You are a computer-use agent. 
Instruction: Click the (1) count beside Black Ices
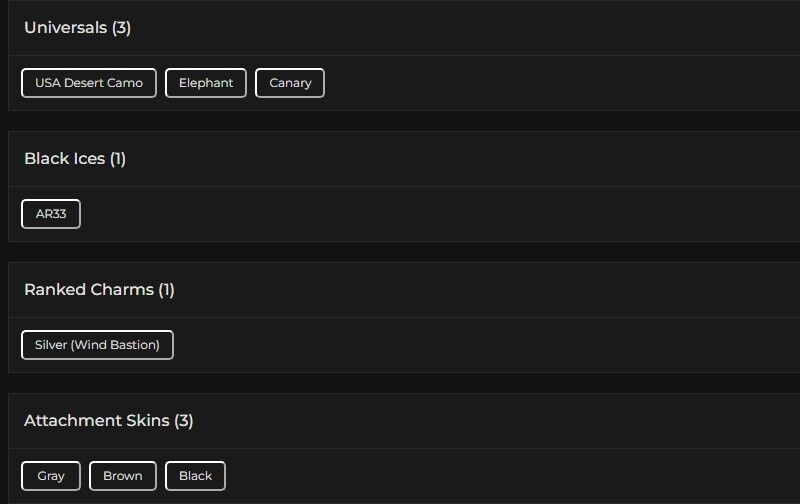point(118,159)
